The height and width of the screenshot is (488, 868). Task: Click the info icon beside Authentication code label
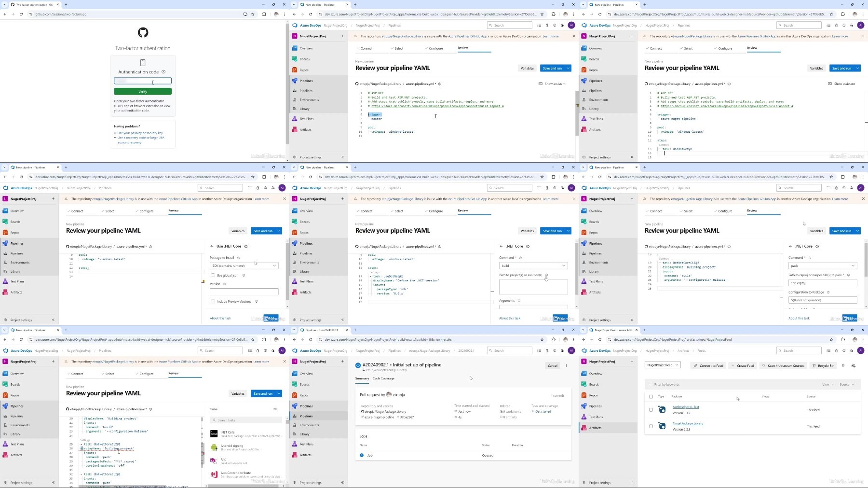[x=163, y=72]
